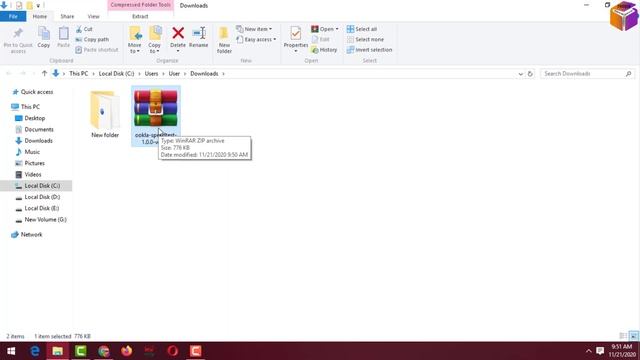Create a New folder from the ribbon
This screenshot has width=640, height=360.
224,40
